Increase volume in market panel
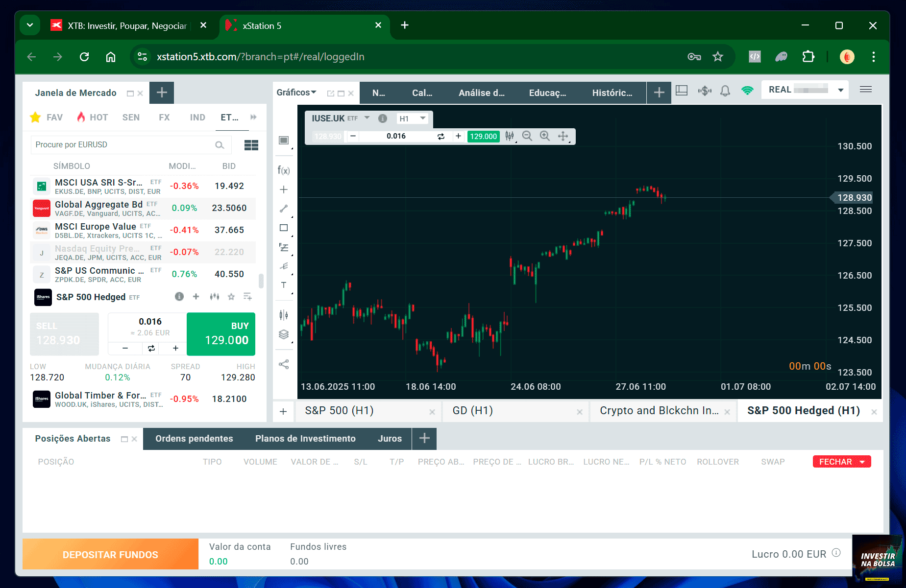Image resolution: width=906 pixels, height=588 pixels. 175,348
